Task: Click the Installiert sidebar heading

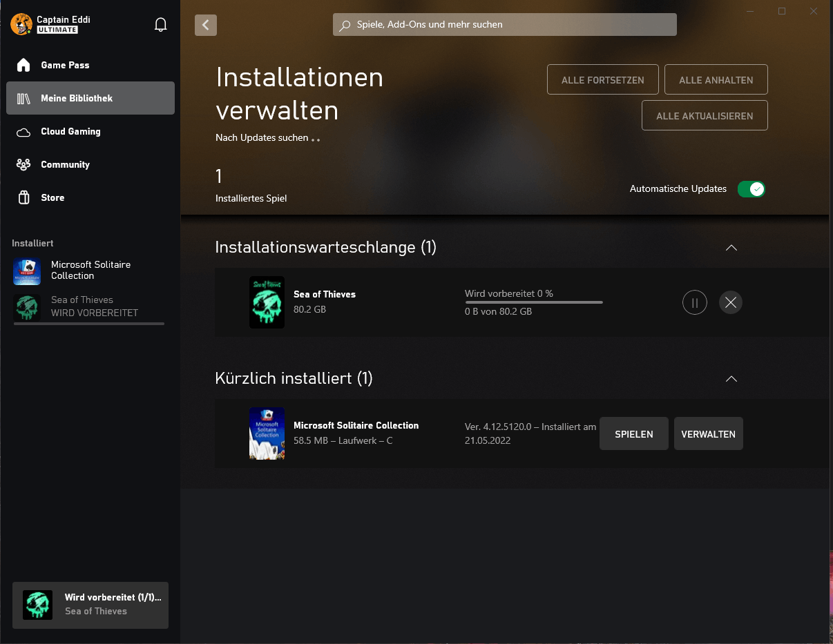Action: click(x=32, y=243)
